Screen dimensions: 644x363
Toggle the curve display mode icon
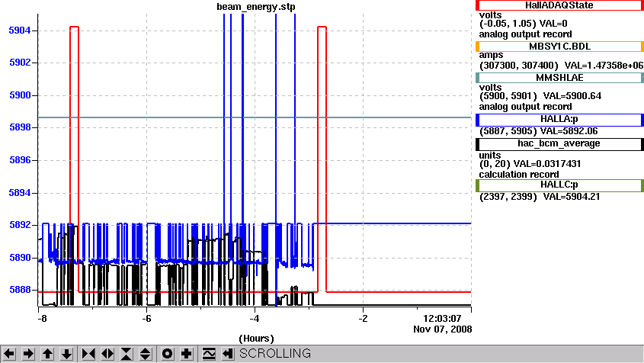pyautogui.click(x=209, y=354)
